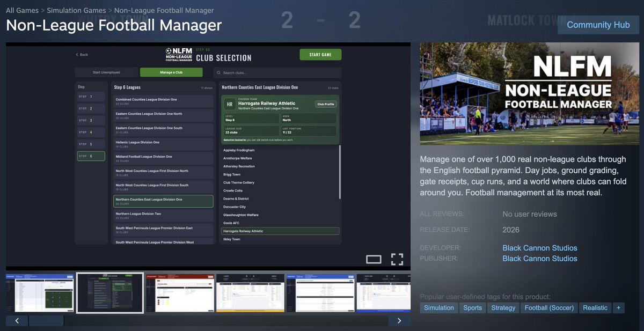This screenshot has height=331, width=644.
Task: Choose South West Peninsula Premier Division East
Action: click(x=163, y=230)
